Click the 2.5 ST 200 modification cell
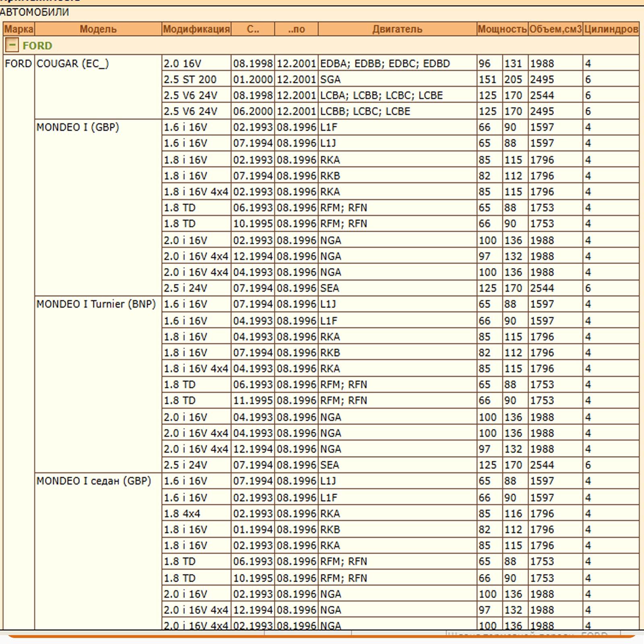Image resolution: width=644 pixels, height=644 pixels. click(196, 79)
